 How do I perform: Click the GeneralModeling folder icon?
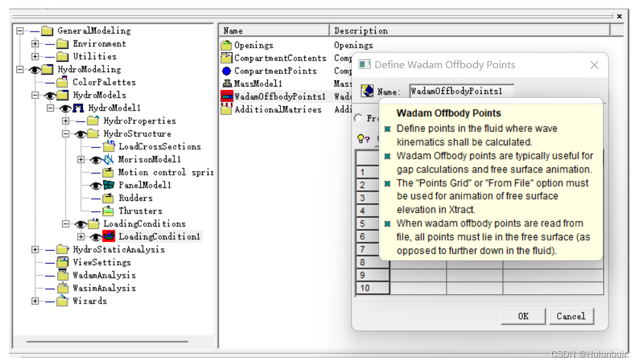[x=47, y=30]
